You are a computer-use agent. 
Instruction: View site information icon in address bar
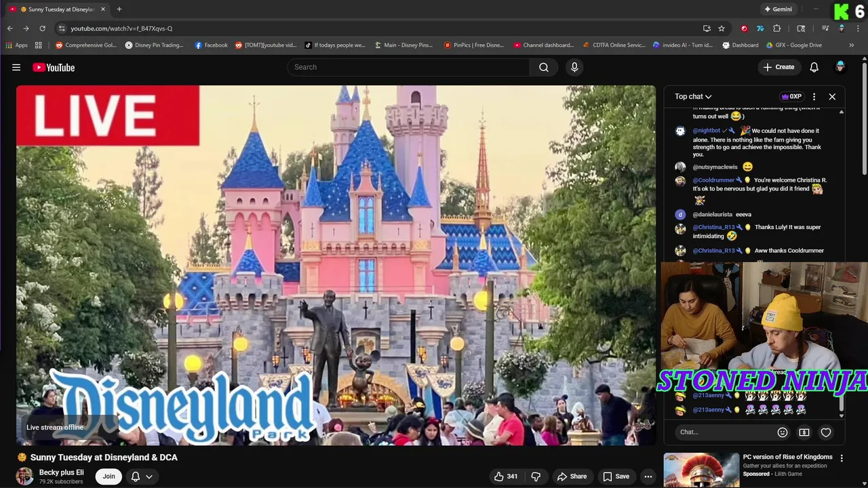[62, 28]
